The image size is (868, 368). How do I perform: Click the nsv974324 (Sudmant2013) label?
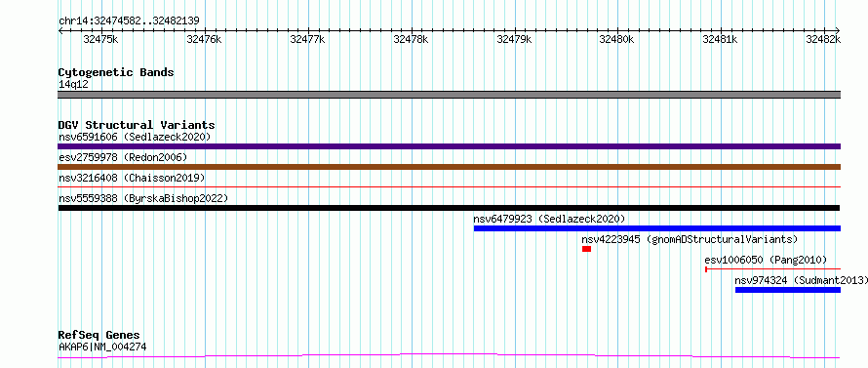pyautogui.click(x=801, y=280)
